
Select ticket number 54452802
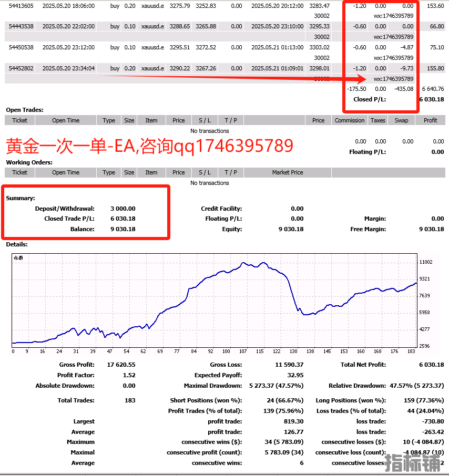click(21, 68)
